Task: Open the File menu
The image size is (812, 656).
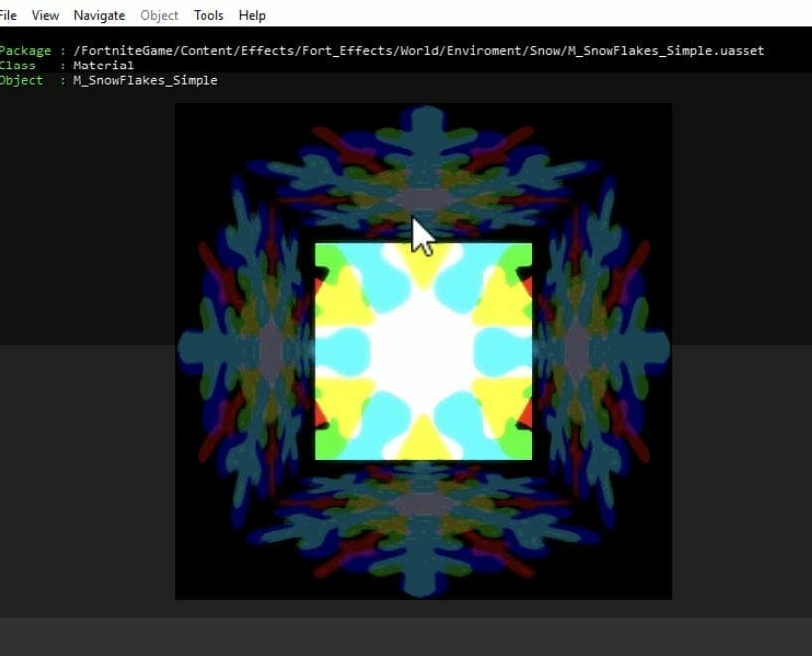Action: click(x=7, y=15)
